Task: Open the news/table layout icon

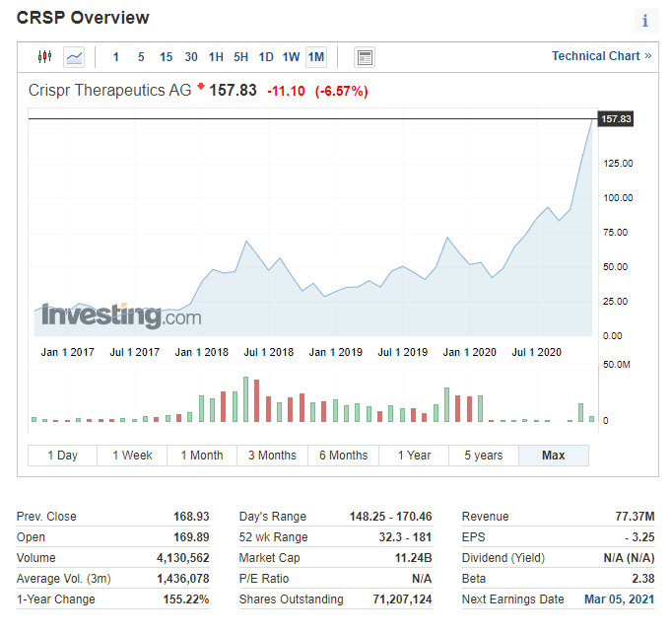Action: click(x=365, y=57)
